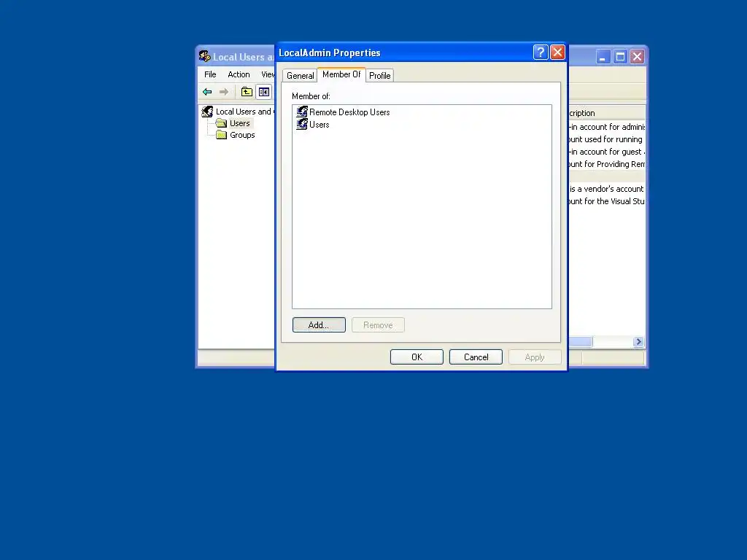The height and width of the screenshot is (560, 747).
Task: Click the Add... button
Action: point(319,325)
